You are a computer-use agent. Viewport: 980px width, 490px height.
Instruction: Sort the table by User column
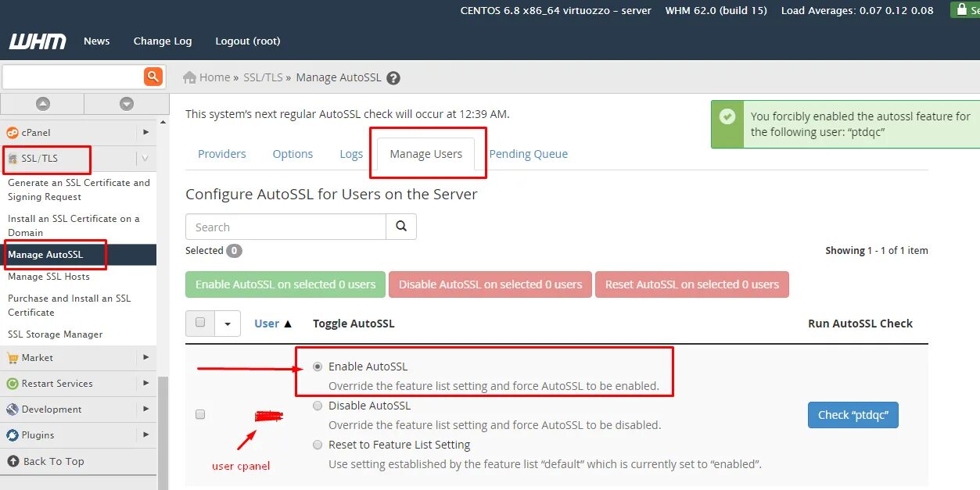click(x=273, y=324)
